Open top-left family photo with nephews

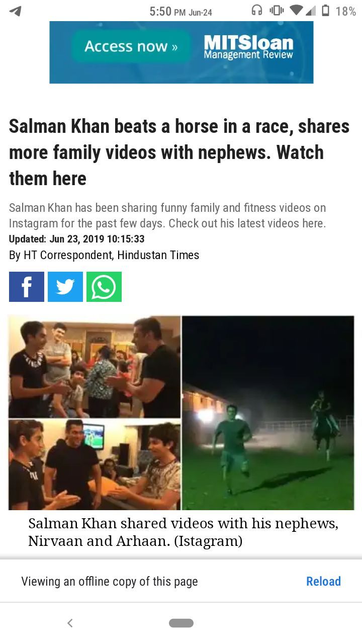pyautogui.click(x=95, y=367)
